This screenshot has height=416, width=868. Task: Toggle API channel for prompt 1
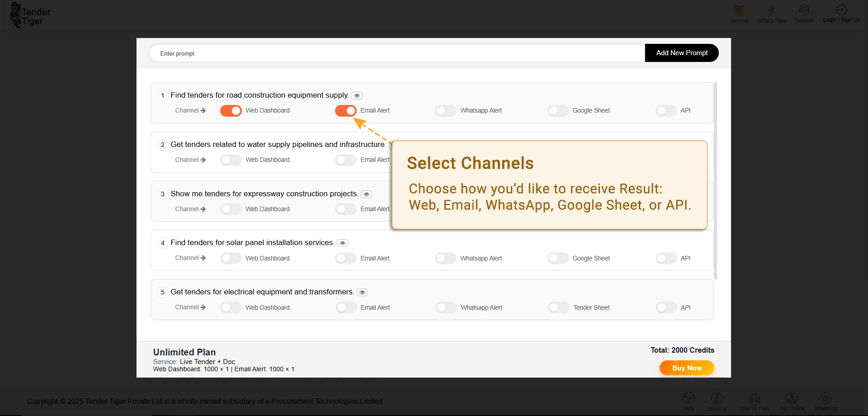(x=666, y=111)
